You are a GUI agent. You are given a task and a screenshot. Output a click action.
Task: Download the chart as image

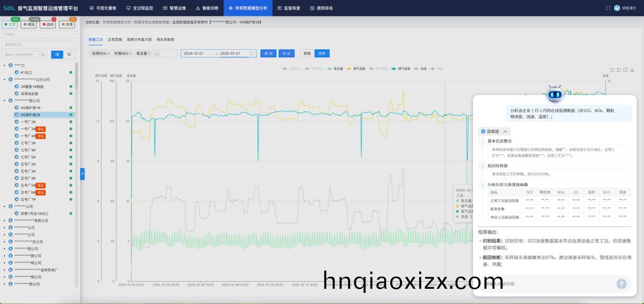click(x=632, y=70)
